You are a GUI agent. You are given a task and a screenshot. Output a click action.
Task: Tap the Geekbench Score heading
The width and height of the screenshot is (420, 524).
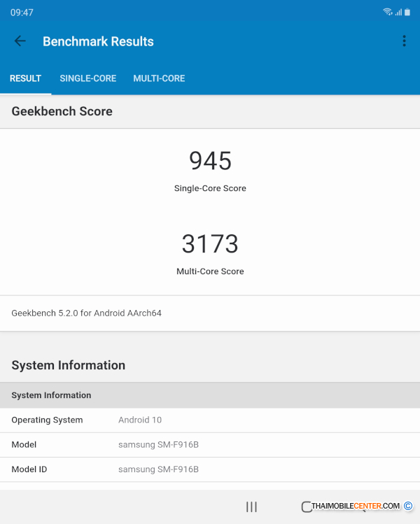(62, 111)
